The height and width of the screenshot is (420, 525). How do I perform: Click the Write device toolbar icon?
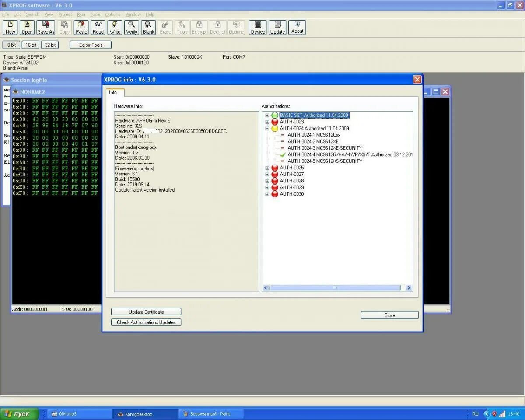tap(115, 28)
